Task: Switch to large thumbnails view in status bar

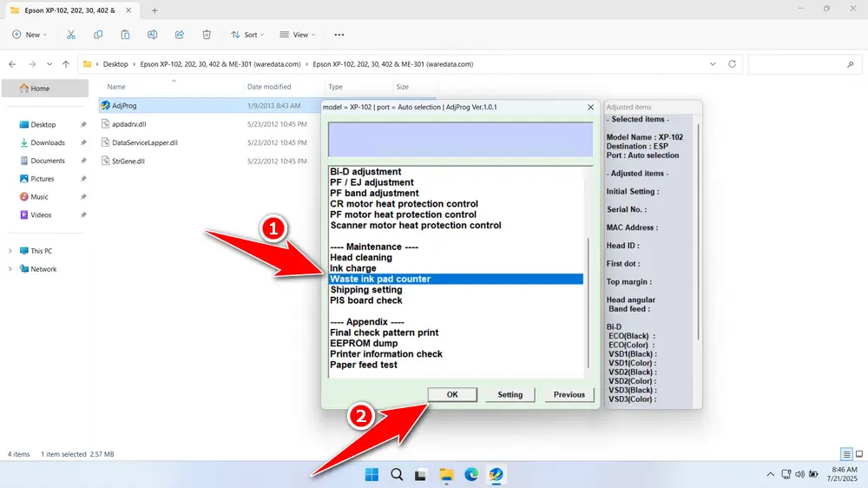Action: coord(858,454)
